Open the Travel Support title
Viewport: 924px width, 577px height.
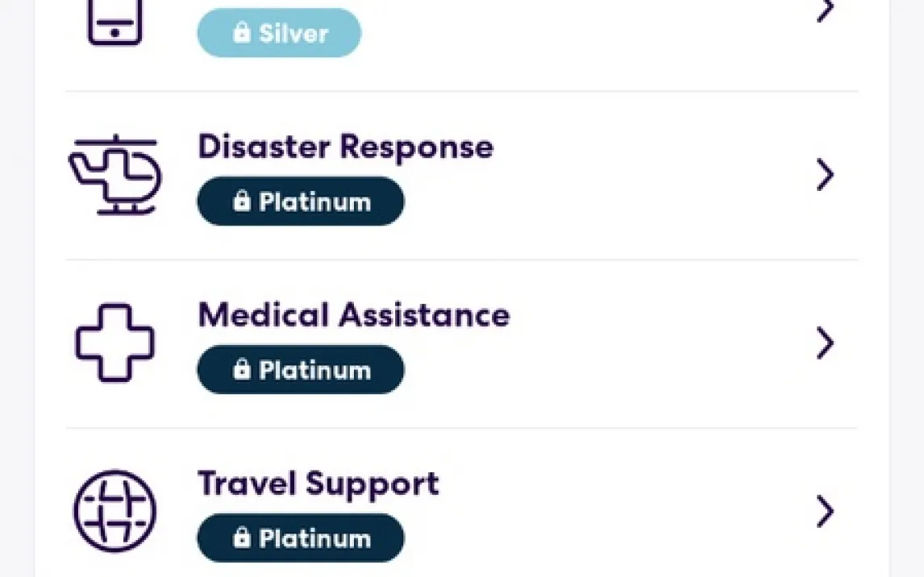318,484
